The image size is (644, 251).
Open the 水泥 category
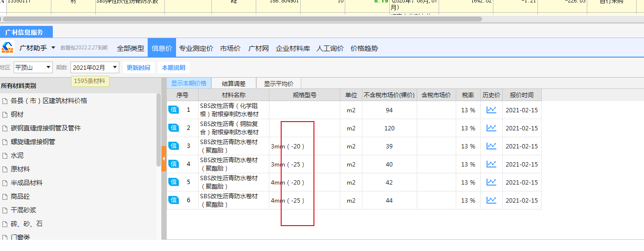click(17, 155)
